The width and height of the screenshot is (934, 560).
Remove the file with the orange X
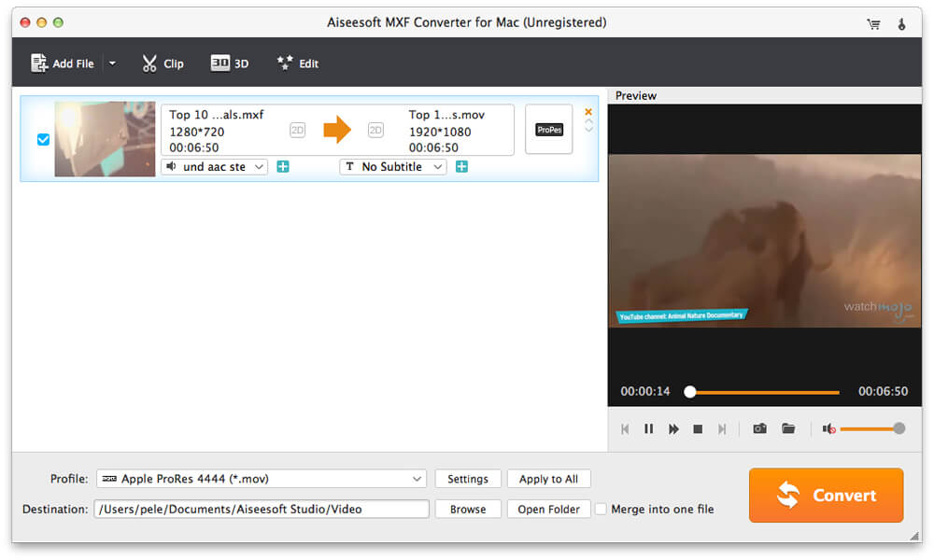587,112
